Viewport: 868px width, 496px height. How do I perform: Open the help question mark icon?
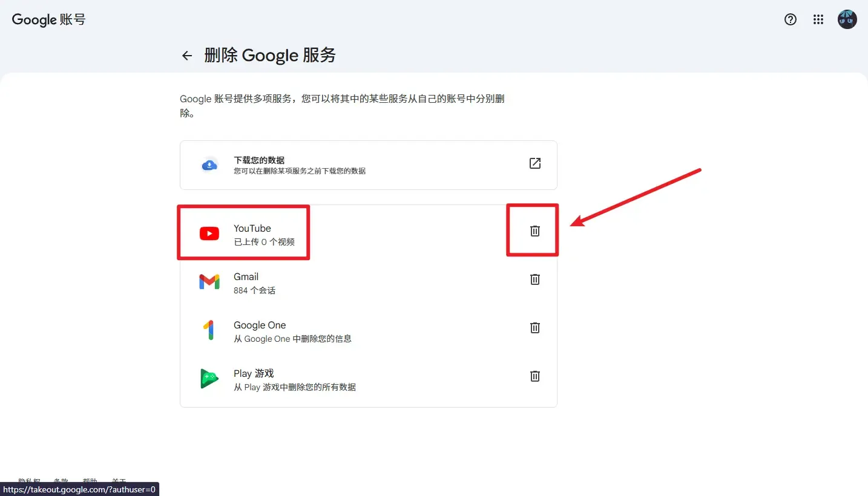point(790,19)
